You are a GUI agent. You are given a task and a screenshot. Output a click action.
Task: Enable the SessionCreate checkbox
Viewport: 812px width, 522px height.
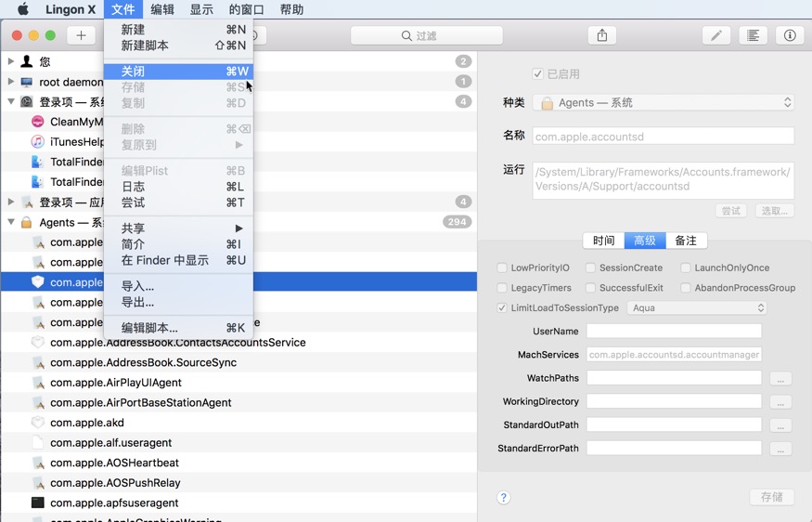[590, 268]
